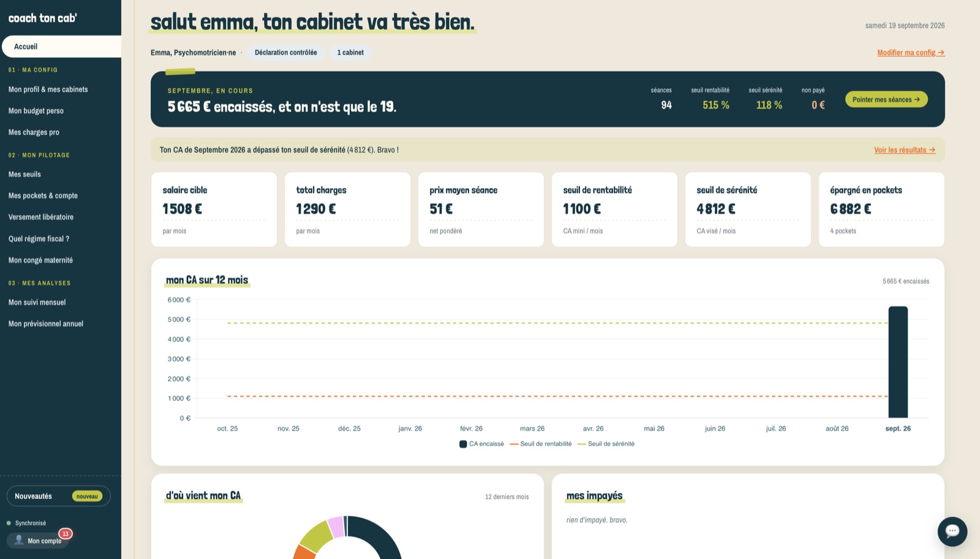Click the coach ton cab' logo

point(43,18)
